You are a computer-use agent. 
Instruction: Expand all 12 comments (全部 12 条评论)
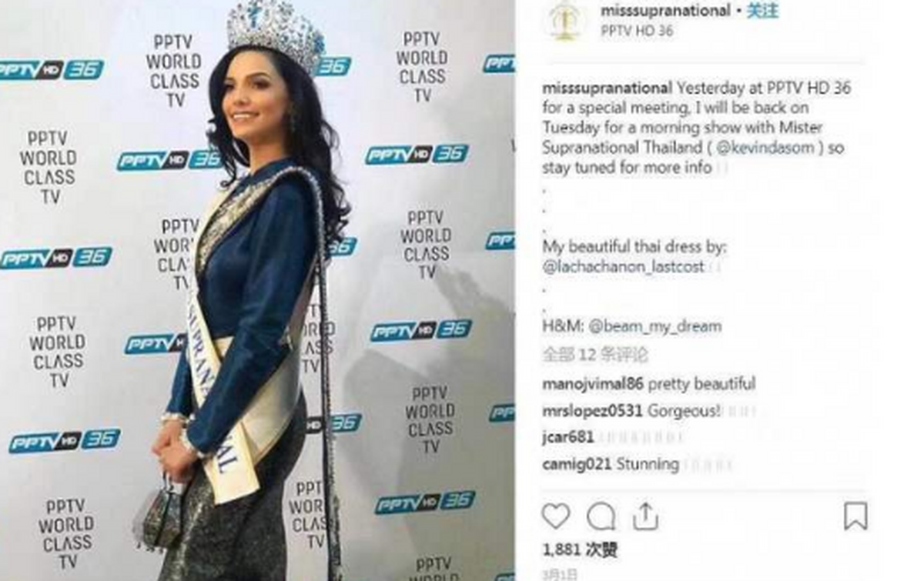595,355
